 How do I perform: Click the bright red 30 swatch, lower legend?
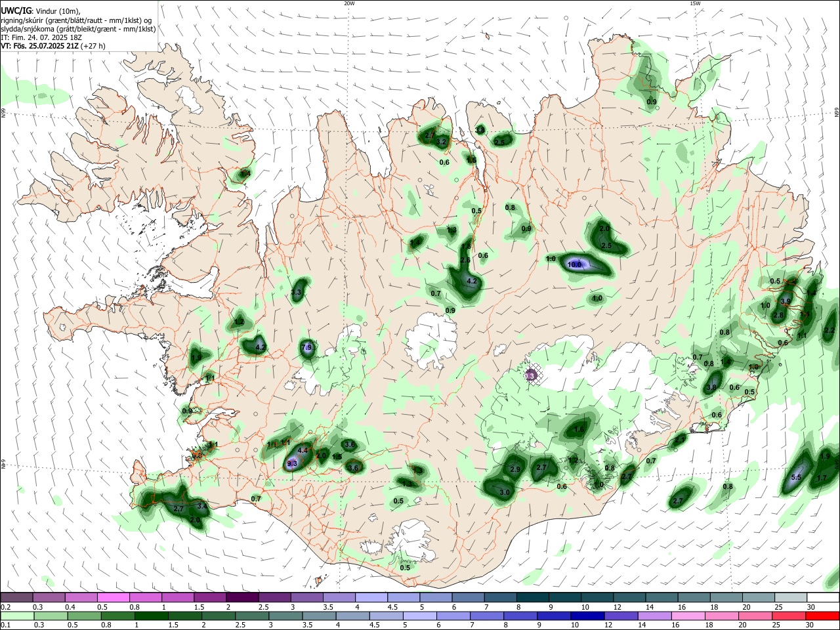[823, 616]
